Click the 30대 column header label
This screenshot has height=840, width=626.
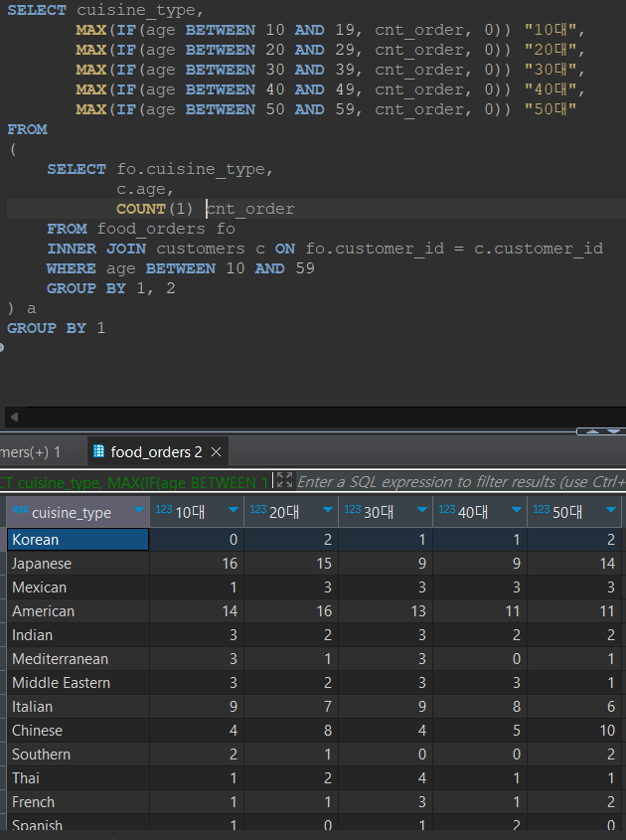(x=379, y=513)
